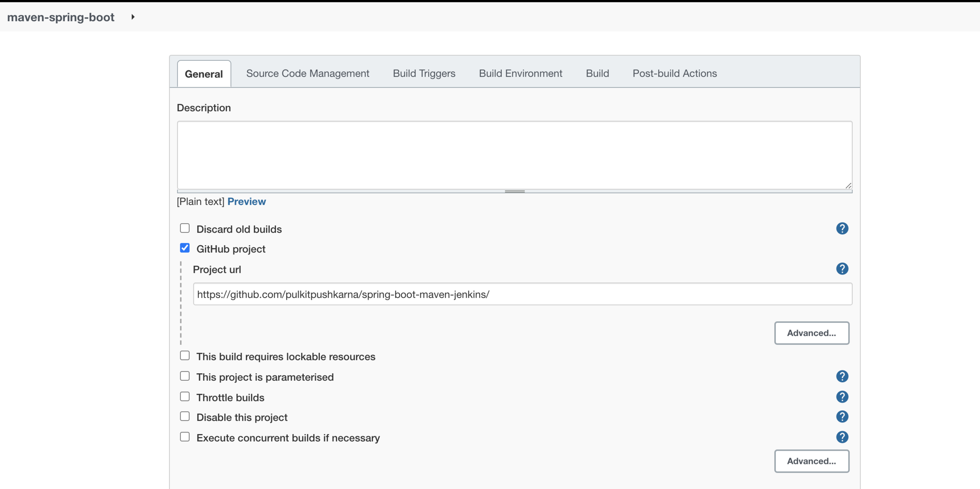Open help icon beside Project url
This screenshot has height=489, width=980.
tap(842, 269)
